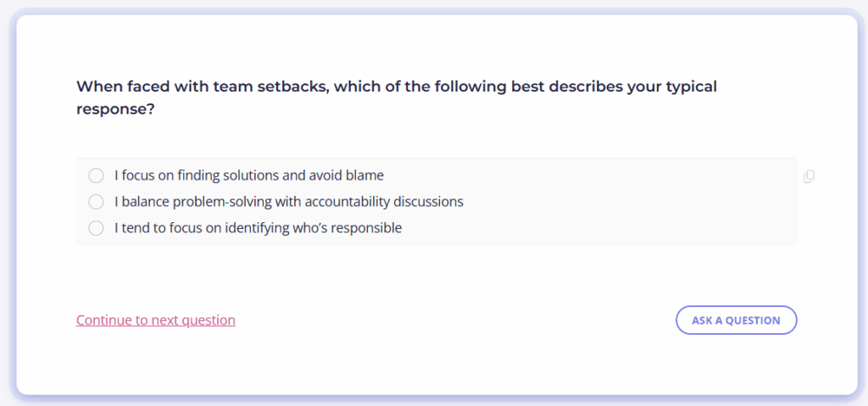
Task: Follow the "Continue to next question" link
Action: click(156, 320)
